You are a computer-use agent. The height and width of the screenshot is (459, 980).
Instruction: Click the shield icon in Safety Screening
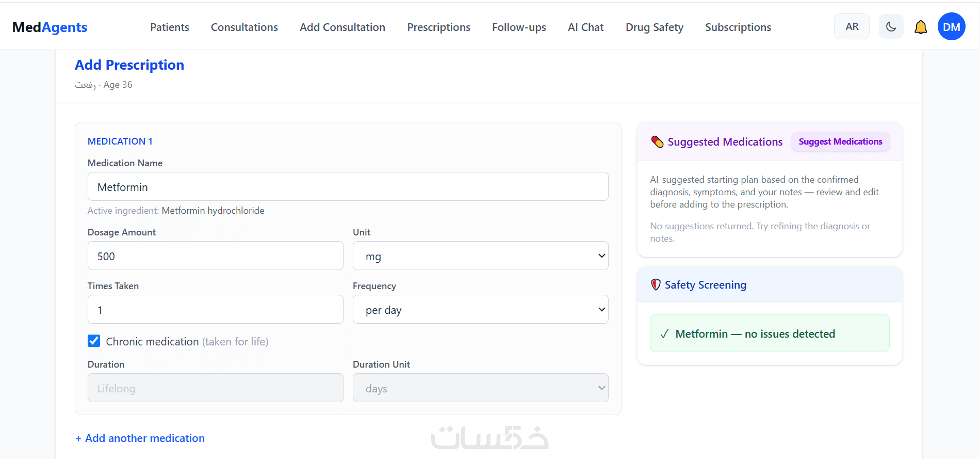coord(656,284)
